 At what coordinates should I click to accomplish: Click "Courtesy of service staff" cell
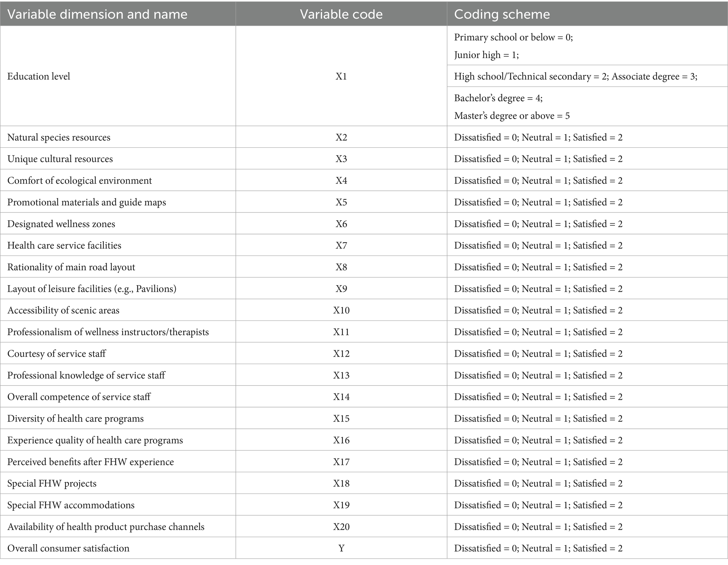point(57,354)
